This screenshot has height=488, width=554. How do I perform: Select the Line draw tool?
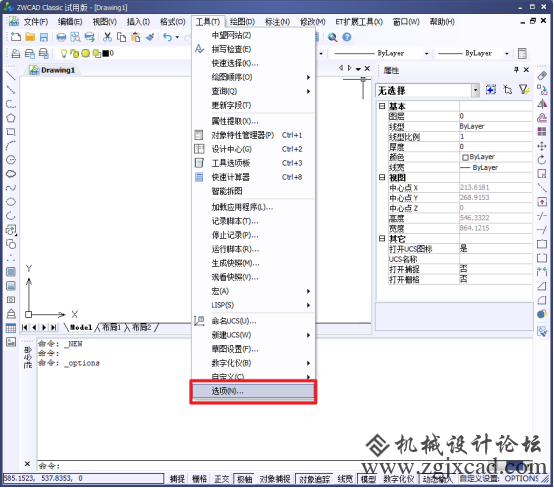pyautogui.click(x=11, y=76)
